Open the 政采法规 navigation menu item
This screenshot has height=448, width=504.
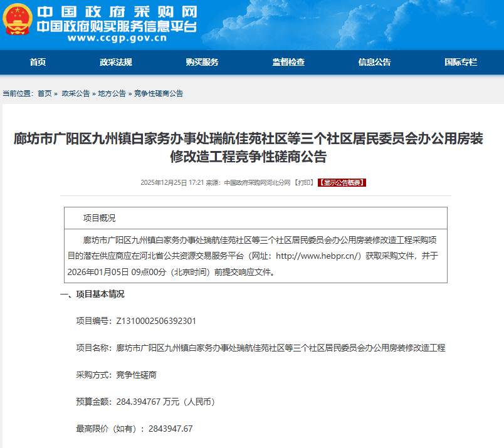(x=116, y=63)
